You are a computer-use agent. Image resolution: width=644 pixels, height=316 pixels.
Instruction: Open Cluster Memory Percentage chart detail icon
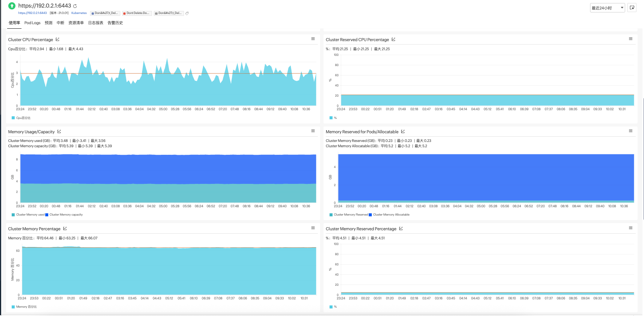pos(65,228)
